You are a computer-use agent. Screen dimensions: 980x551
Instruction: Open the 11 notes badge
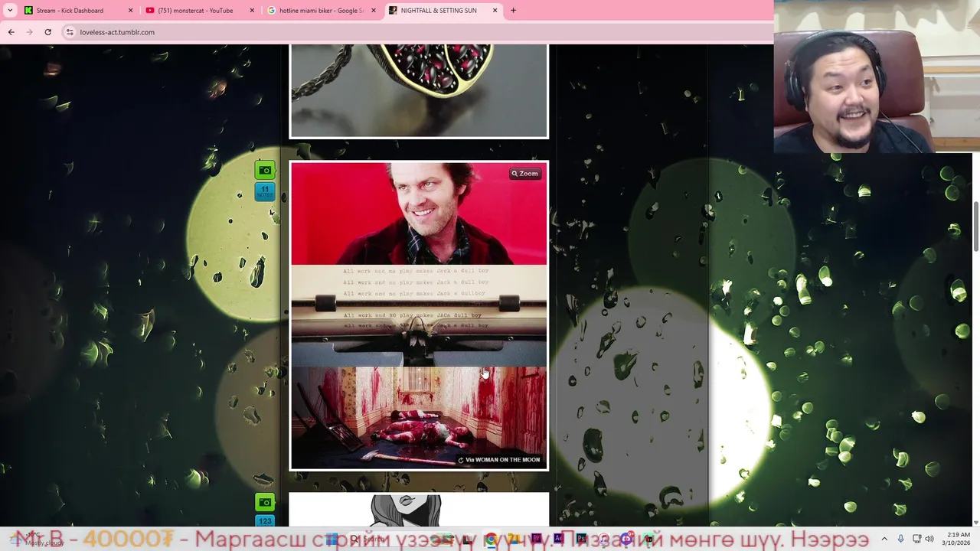pos(264,191)
